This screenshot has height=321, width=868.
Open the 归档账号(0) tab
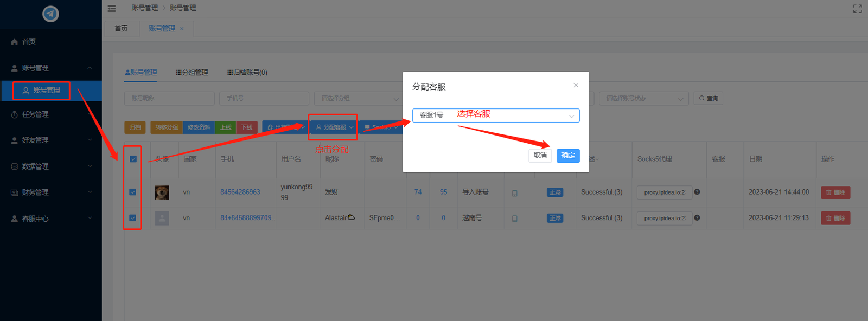247,73
